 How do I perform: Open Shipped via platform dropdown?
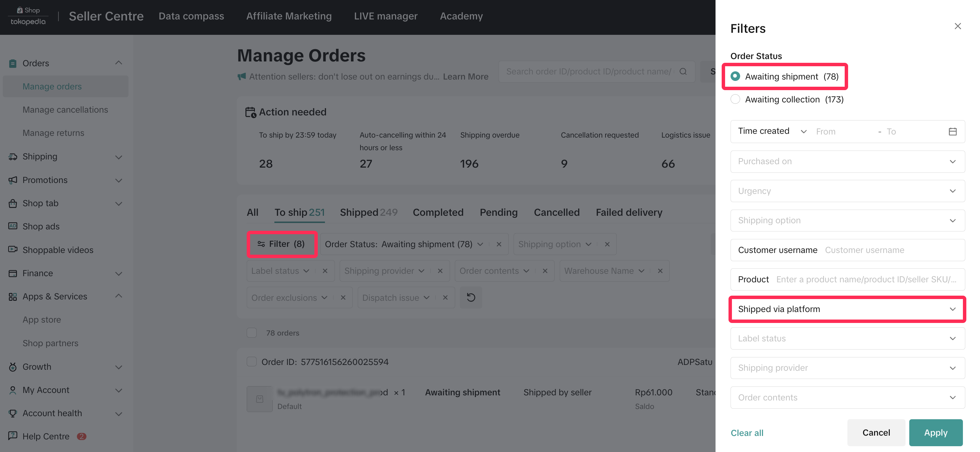847,309
